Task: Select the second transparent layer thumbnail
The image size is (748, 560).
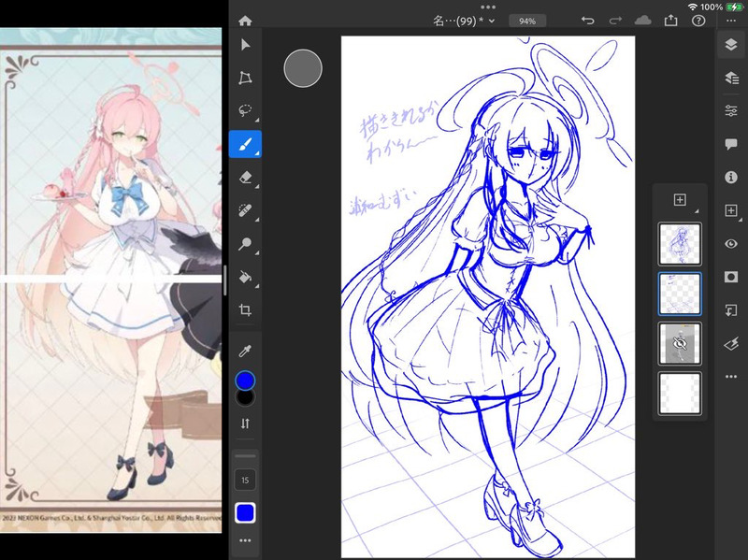Action: [680, 294]
